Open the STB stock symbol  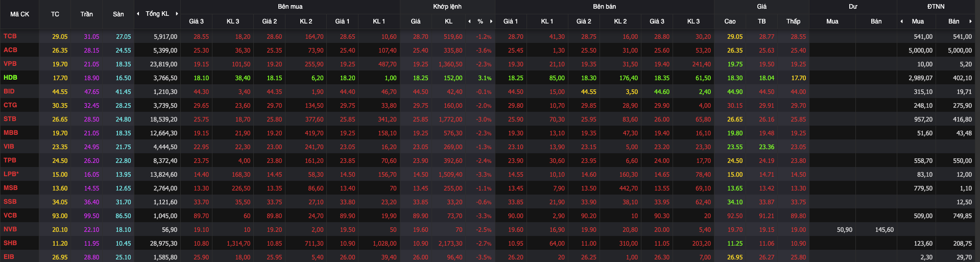click(10, 119)
